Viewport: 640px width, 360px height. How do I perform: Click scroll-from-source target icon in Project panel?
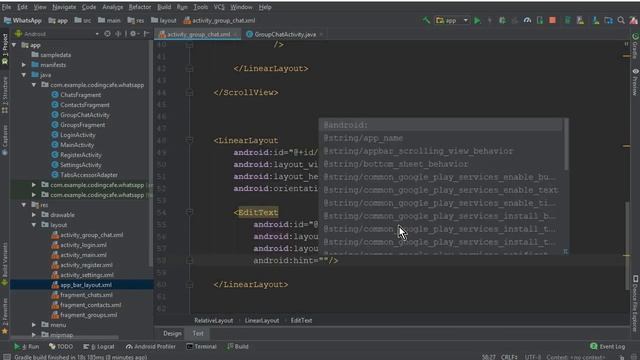coord(107,34)
